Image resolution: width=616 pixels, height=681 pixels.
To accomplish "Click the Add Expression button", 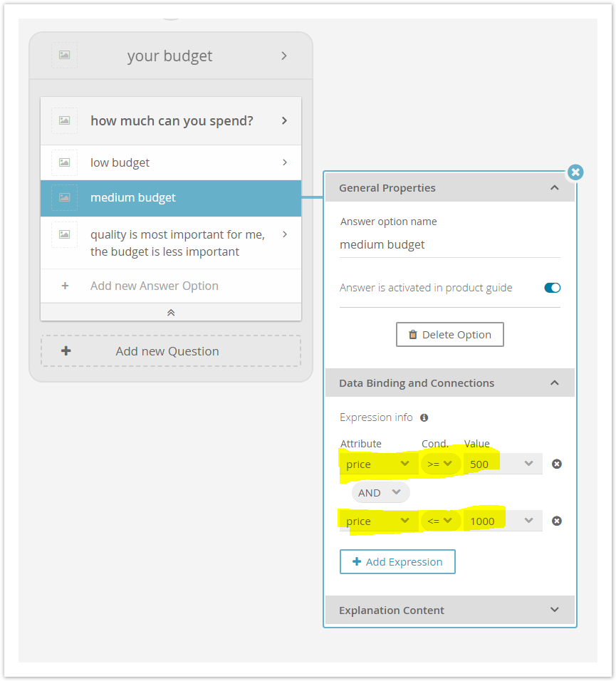I will 397,561.
